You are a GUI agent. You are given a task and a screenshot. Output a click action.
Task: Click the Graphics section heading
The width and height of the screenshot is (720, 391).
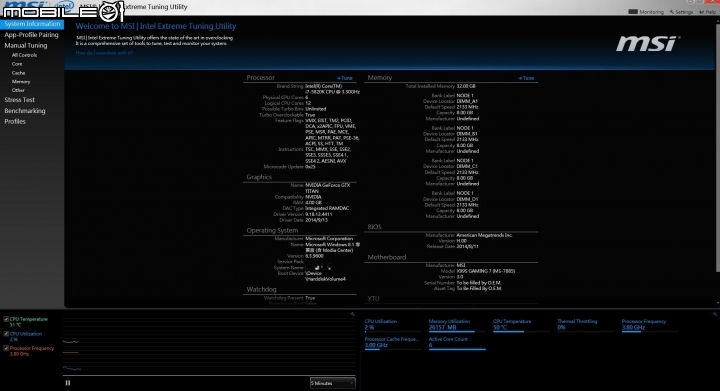point(259,177)
